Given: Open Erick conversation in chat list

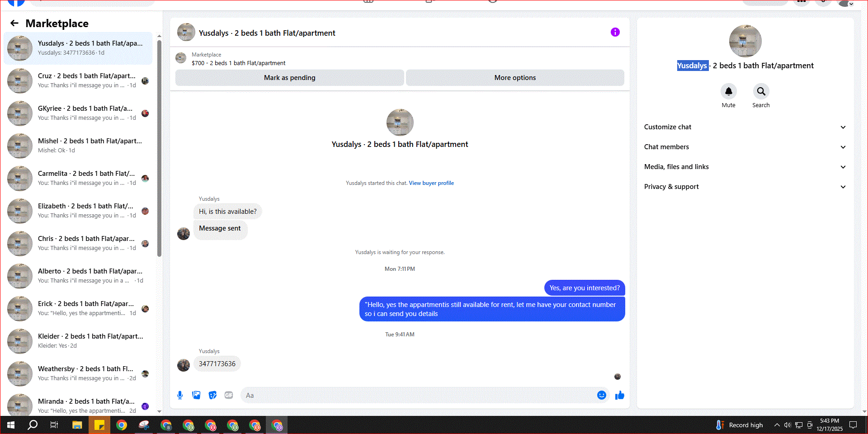Looking at the screenshot, I should [78, 308].
